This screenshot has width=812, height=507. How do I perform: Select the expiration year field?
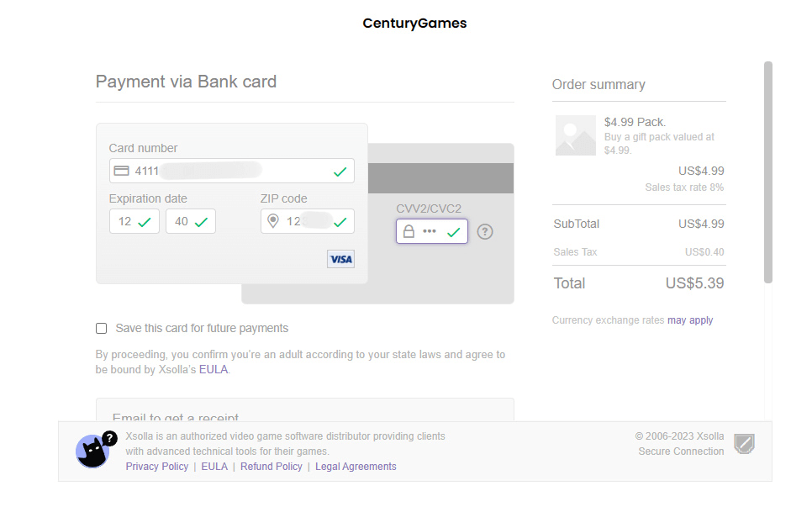[x=190, y=222]
